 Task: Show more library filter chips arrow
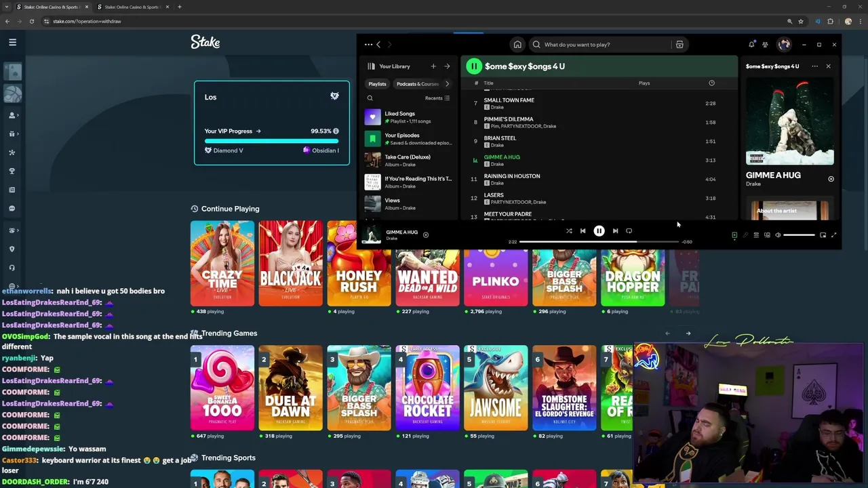447,84
